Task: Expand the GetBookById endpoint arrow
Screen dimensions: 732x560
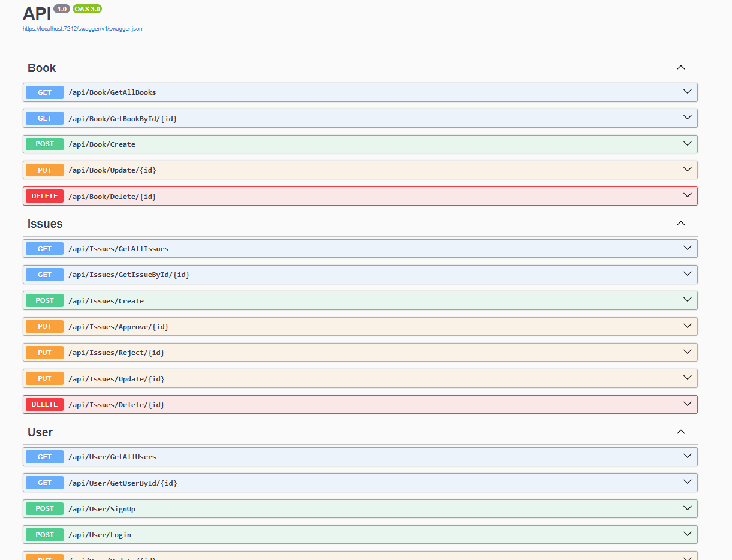Action: pyautogui.click(x=687, y=118)
